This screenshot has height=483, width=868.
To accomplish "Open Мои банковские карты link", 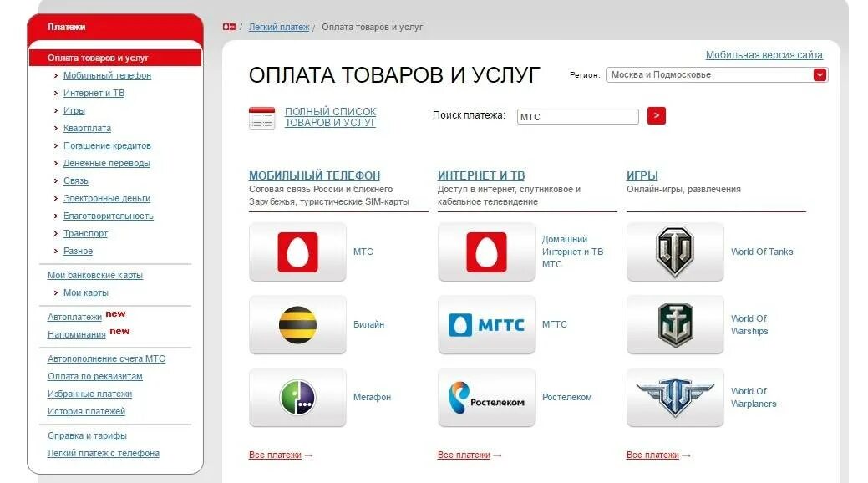I will coord(95,275).
